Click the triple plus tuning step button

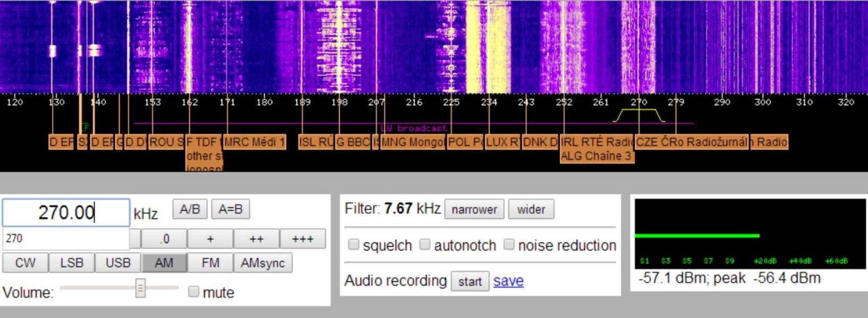click(302, 239)
